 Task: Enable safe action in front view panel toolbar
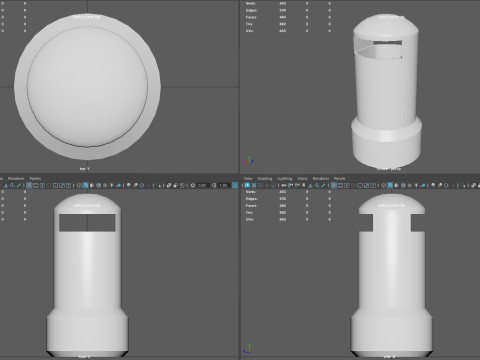(62, 185)
